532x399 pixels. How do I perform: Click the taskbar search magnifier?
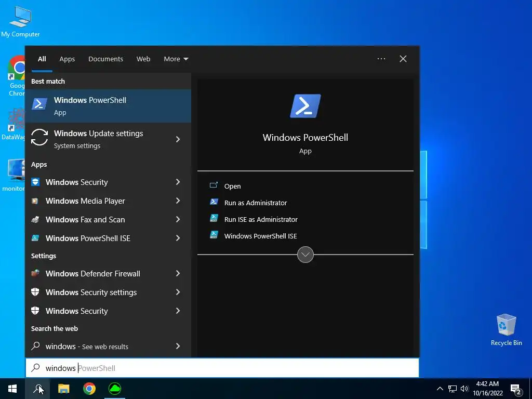pyautogui.click(x=37, y=389)
